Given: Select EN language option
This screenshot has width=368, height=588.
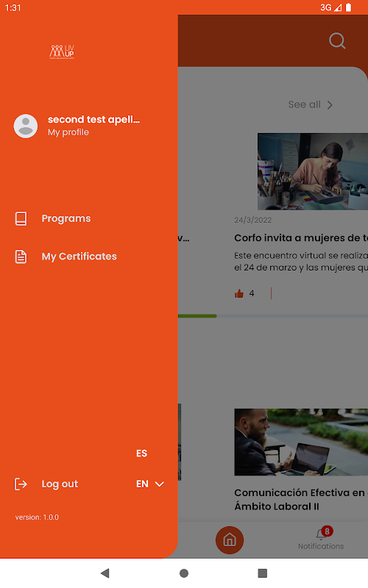Looking at the screenshot, I should coord(142,484).
